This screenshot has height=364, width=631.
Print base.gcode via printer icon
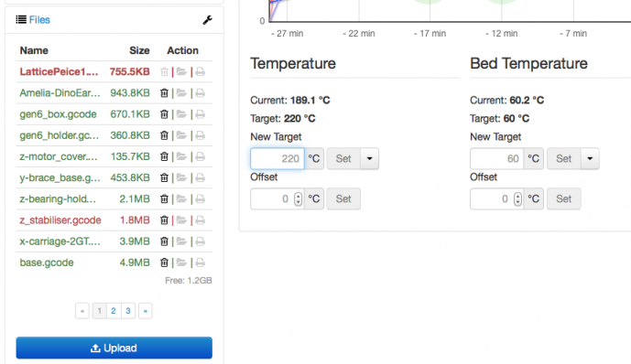coord(200,262)
